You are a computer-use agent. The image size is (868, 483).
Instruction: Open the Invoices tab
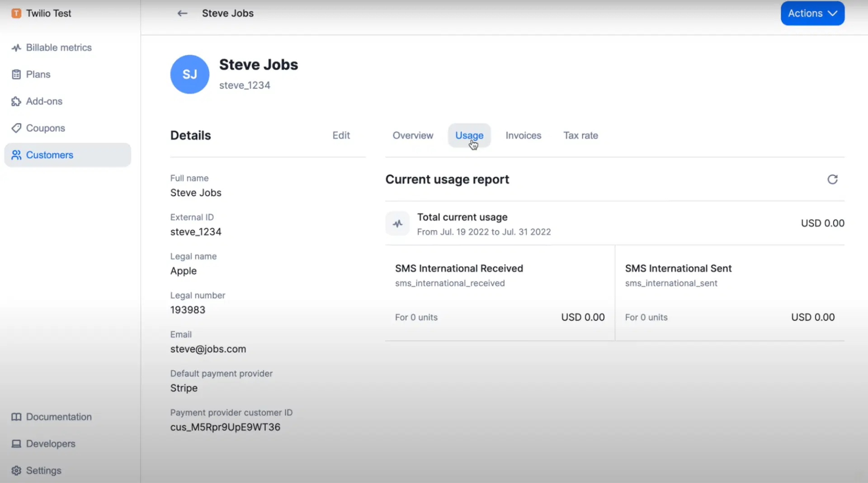click(523, 136)
